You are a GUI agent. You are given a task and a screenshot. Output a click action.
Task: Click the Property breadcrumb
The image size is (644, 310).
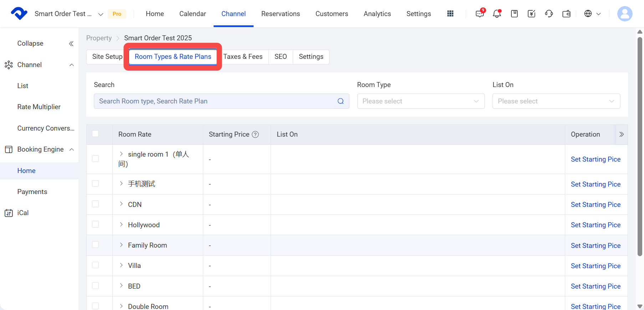pos(99,38)
